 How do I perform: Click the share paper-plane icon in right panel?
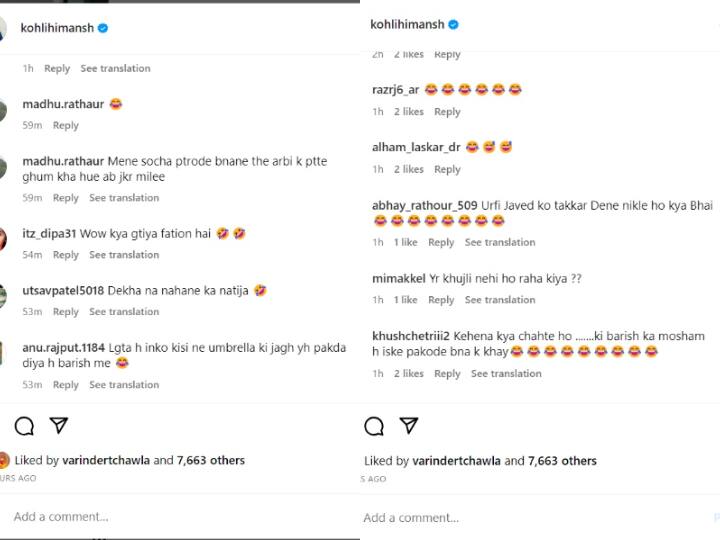tap(409, 426)
